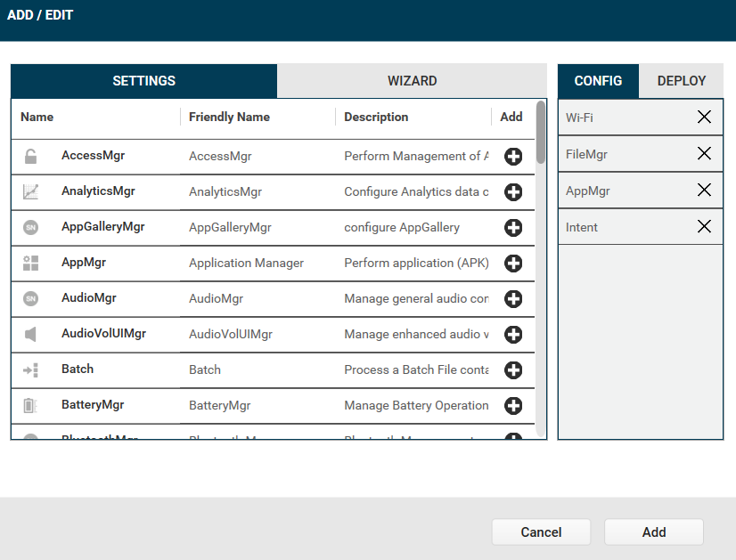The height and width of the screenshot is (560, 736).
Task: Add AccessMgr using its plus icon
Action: [x=513, y=156]
